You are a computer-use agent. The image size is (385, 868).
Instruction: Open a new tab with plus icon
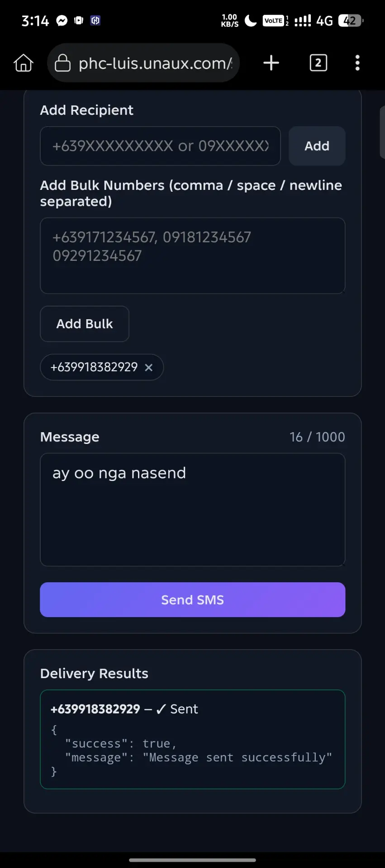coord(271,63)
